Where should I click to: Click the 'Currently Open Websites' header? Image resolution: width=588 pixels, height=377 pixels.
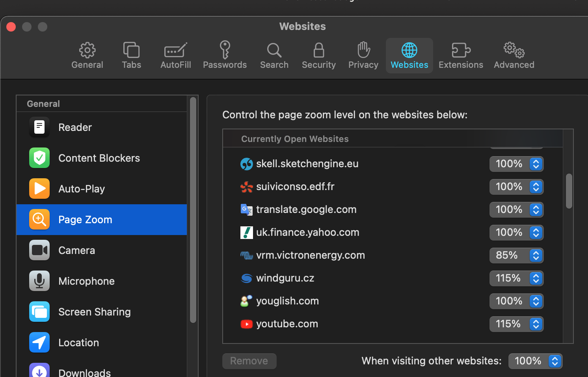click(295, 139)
